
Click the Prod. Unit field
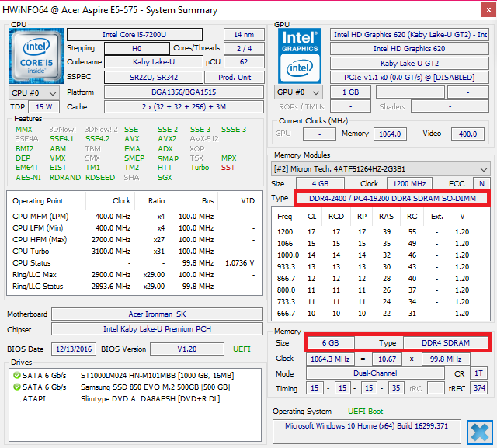tap(235, 78)
